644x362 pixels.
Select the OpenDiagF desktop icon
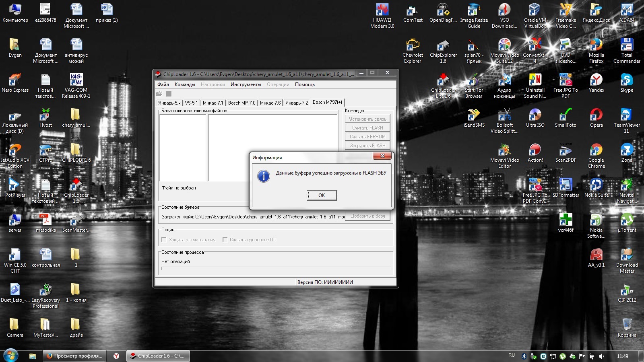point(443,13)
